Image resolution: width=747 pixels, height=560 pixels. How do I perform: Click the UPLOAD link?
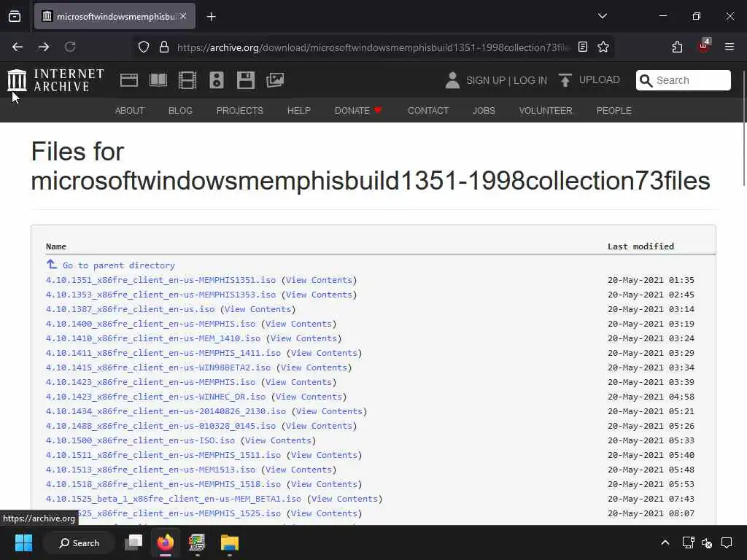click(600, 80)
